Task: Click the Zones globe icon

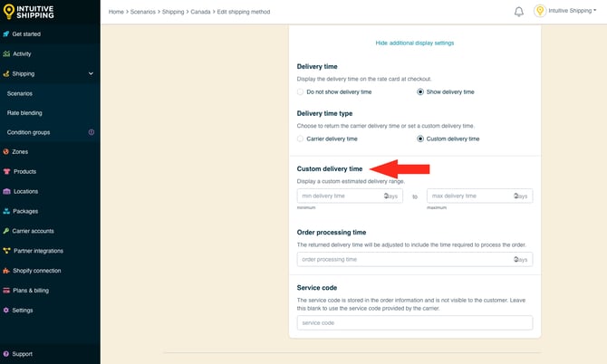Action: tap(5, 151)
